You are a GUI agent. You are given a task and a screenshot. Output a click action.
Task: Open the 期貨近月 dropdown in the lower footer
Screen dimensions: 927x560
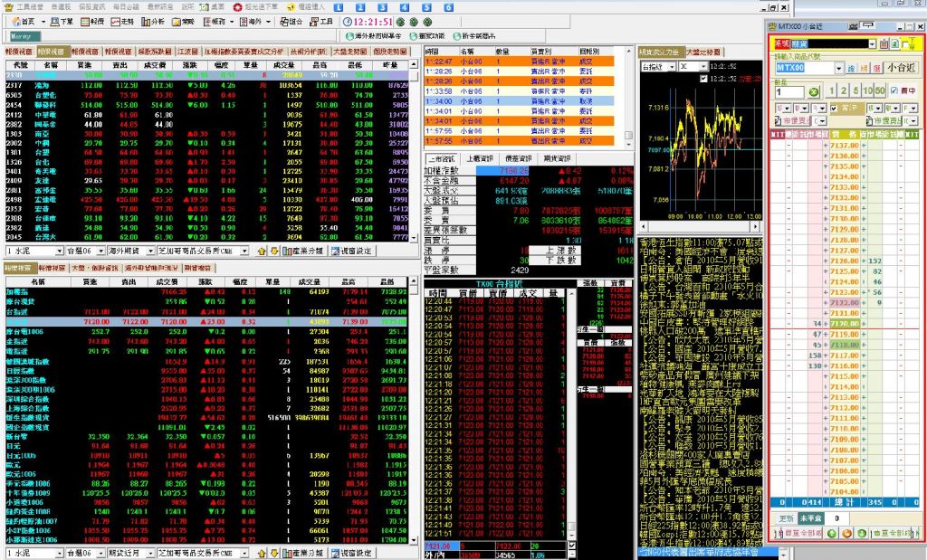point(150,553)
